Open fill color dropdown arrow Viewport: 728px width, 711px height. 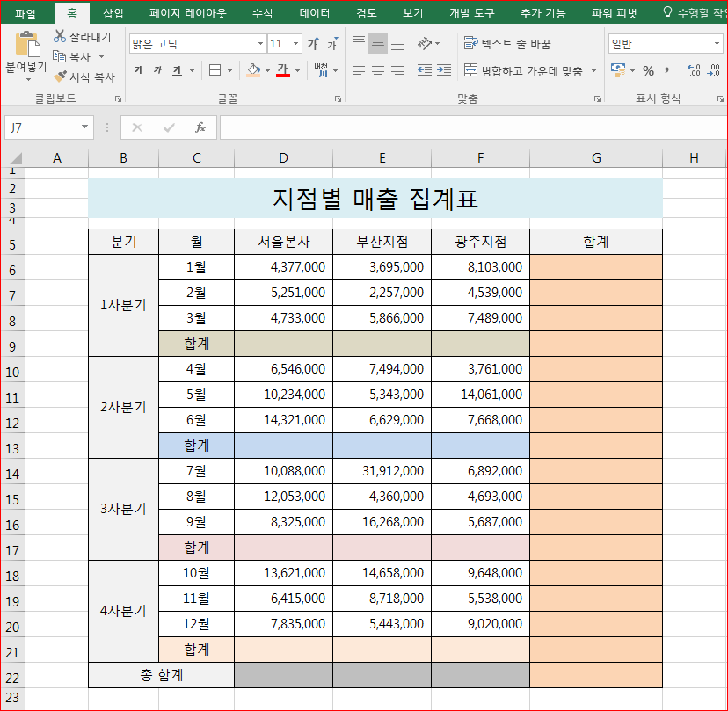268,70
